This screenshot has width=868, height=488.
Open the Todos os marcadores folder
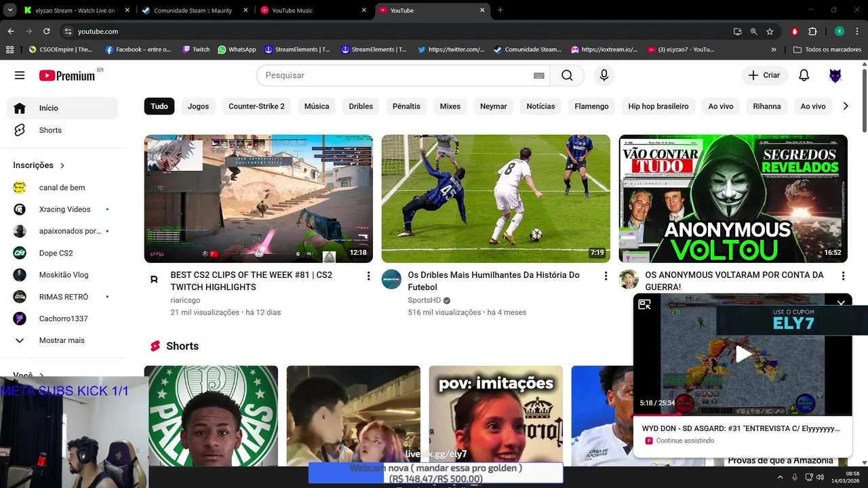click(827, 49)
